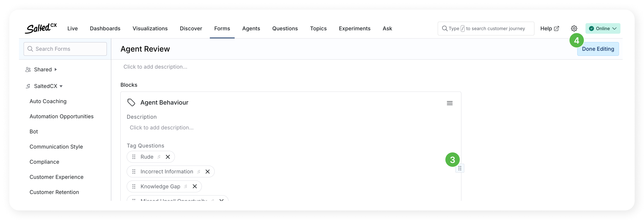
Task: Click drag handle on Incorrect Information tag
Action: click(x=134, y=171)
